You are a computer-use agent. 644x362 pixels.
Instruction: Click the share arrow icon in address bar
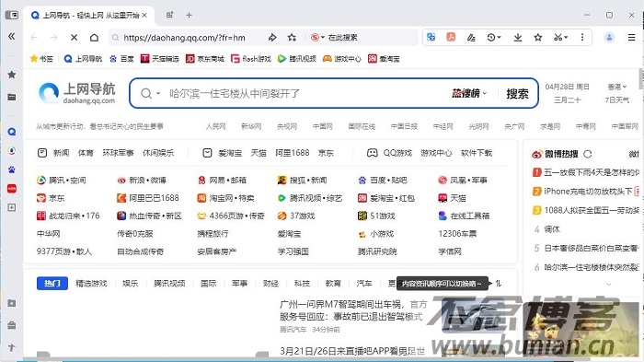pyautogui.click(x=272, y=38)
